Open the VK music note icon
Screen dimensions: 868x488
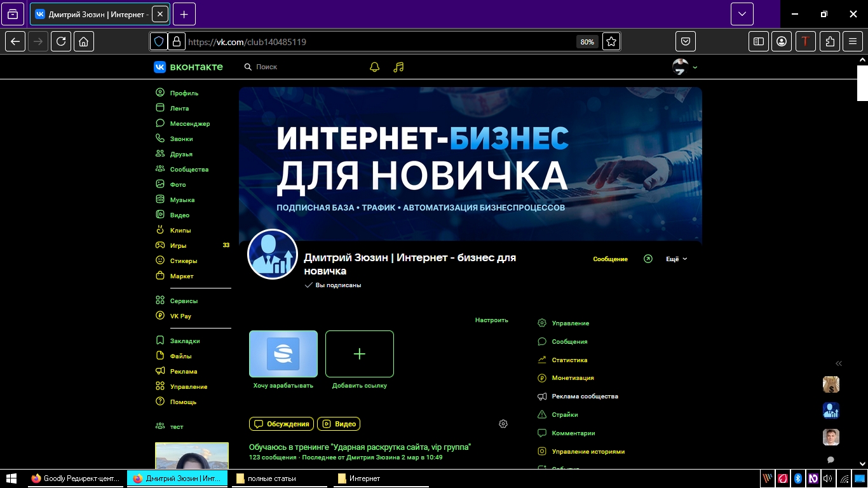pos(398,67)
